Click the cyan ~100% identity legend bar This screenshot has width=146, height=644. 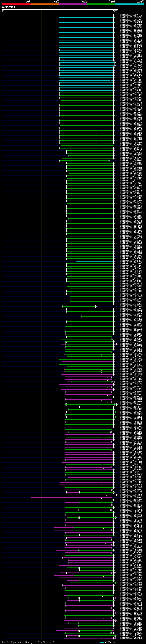[x=130, y=4]
